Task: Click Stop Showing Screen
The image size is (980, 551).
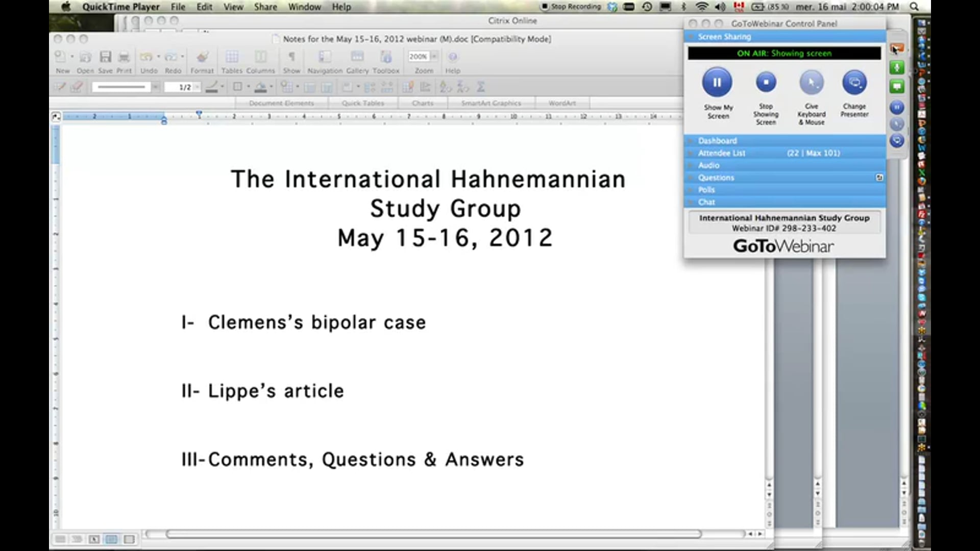Action: point(766,82)
